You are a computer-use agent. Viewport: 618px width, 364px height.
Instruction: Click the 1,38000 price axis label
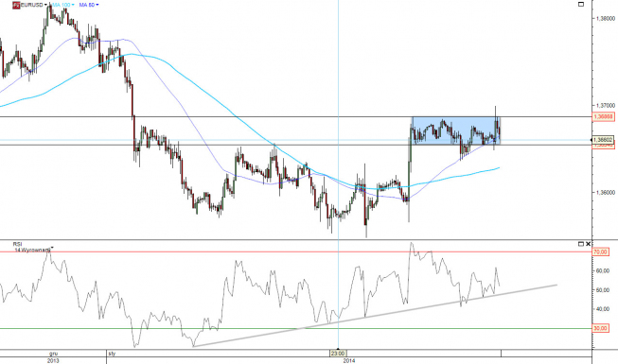coord(606,18)
